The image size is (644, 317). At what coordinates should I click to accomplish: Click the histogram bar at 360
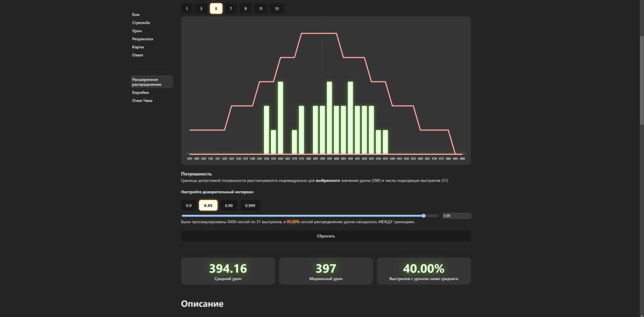[x=281, y=118]
